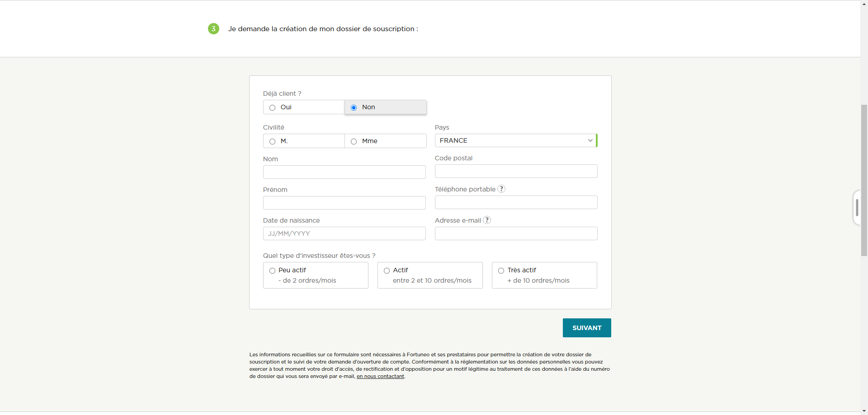868x415 pixels.
Task: Focus the Nom input field
Action: point(344,172)
